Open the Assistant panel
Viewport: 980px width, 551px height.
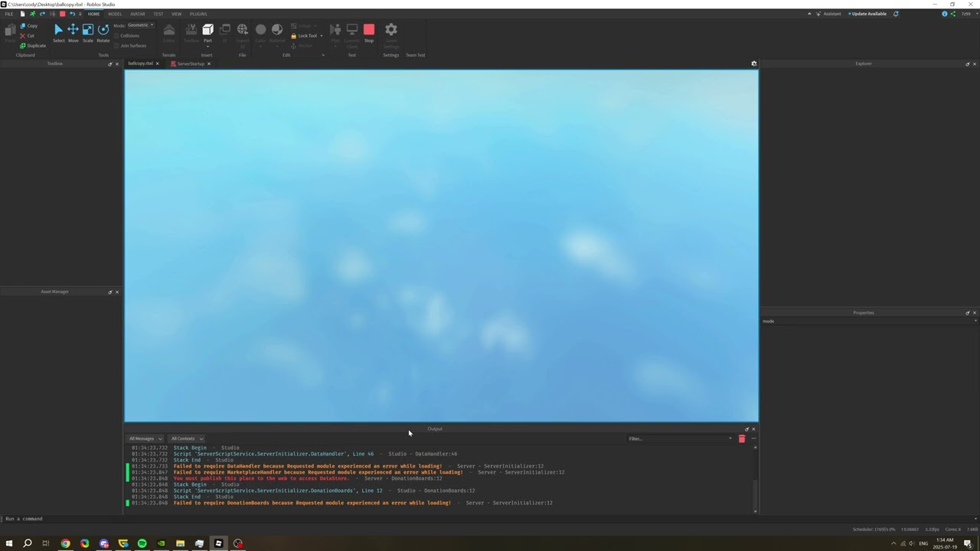pyautogui.click(x=828, y=14)
